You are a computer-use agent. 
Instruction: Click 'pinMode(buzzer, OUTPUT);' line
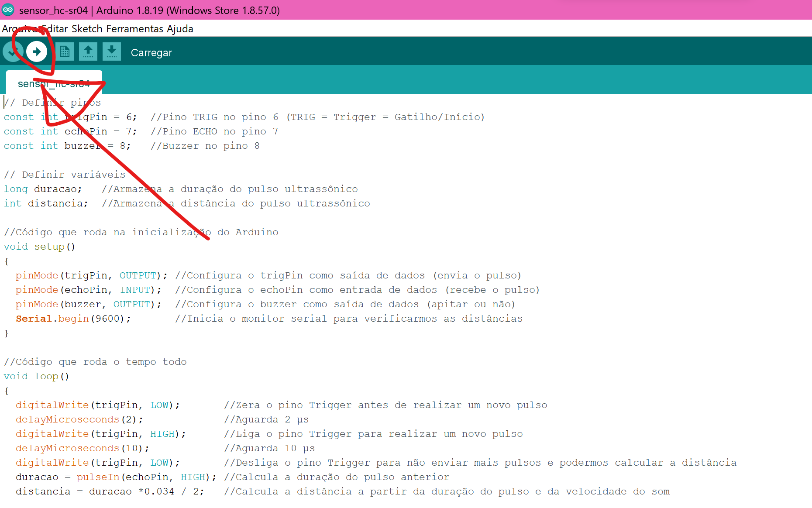coord(89,304)
